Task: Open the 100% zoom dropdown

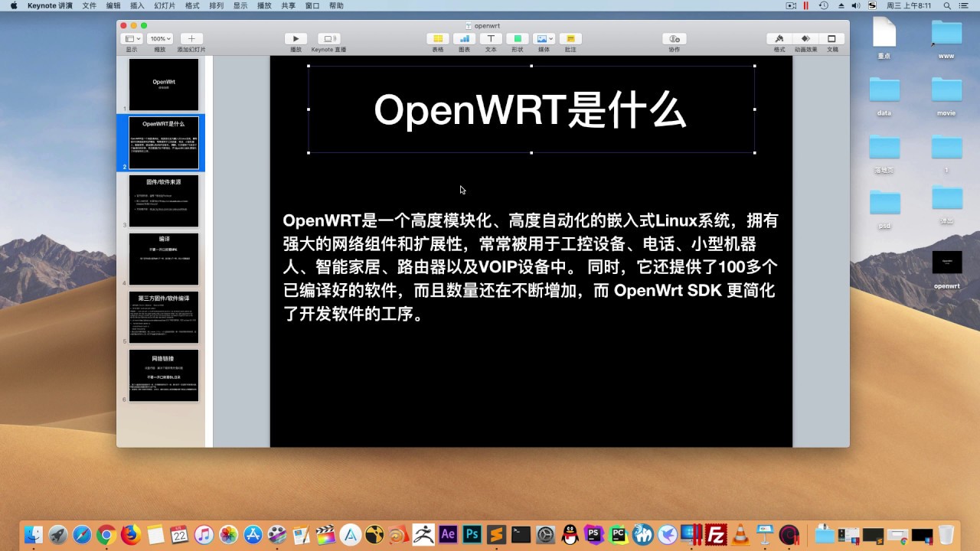Action: pyautogui.click(x=159, y=39)
